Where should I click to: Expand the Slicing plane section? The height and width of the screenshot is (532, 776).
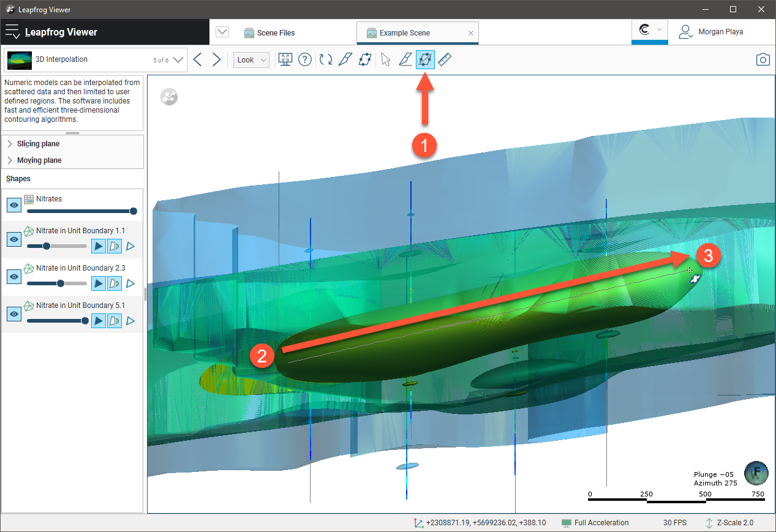(x=38, y=144)
